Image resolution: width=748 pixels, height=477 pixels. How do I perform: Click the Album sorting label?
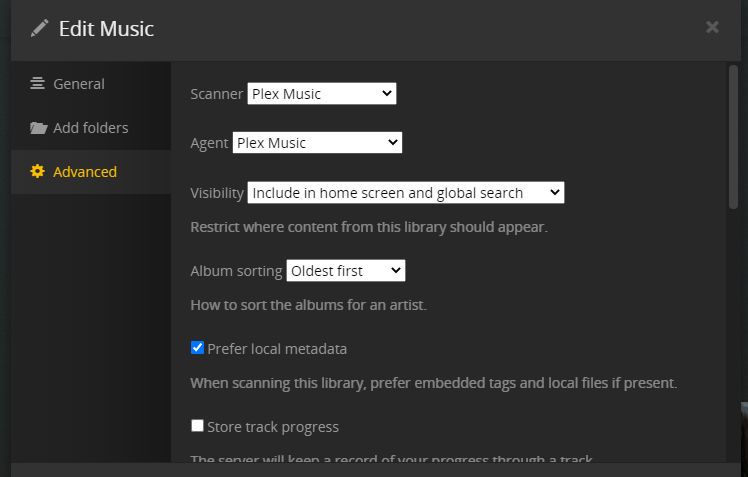[236, 271]
